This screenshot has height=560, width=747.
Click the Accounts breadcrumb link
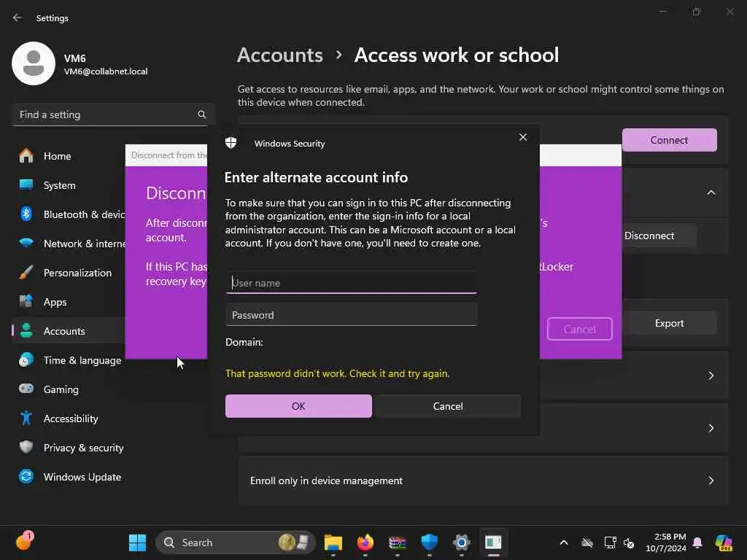[280, 55]
